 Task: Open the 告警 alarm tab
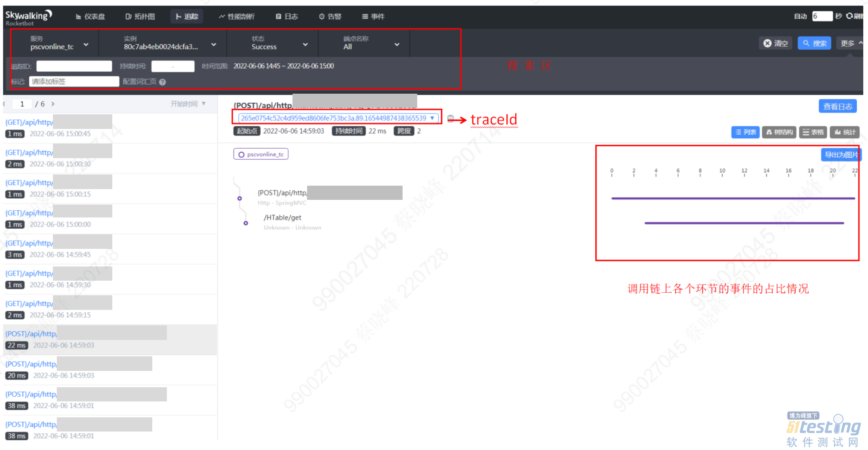[330, 16]
